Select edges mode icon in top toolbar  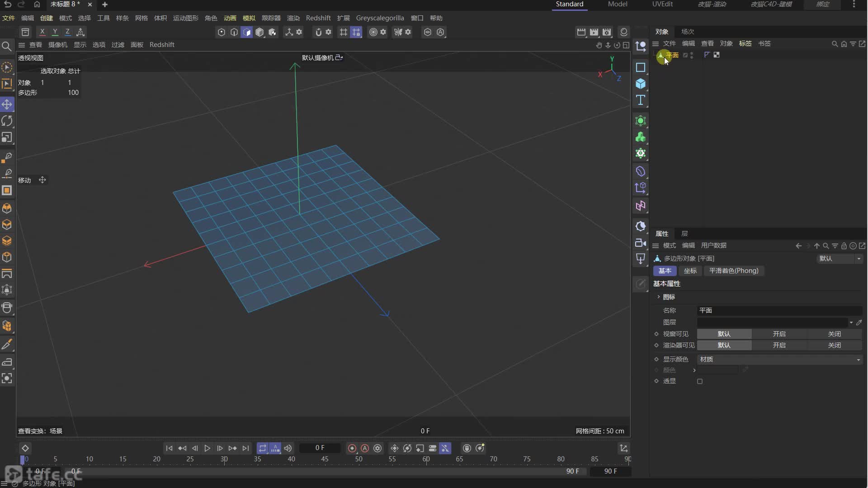(234, 32)
